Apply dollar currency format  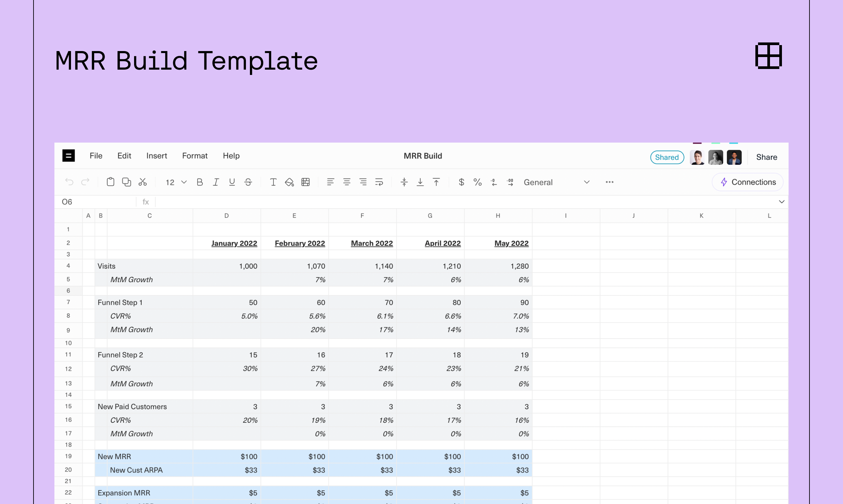(461, 182)
